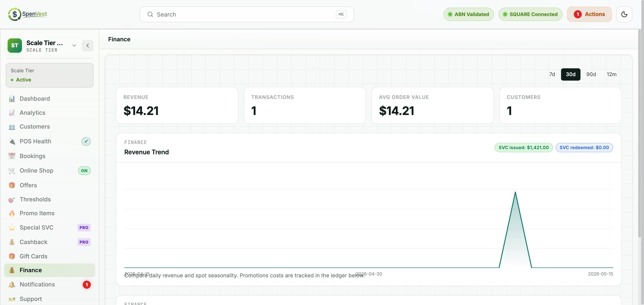Click the POS Health checkmark badge
644x305 pixels.
(x=86, y=142)
